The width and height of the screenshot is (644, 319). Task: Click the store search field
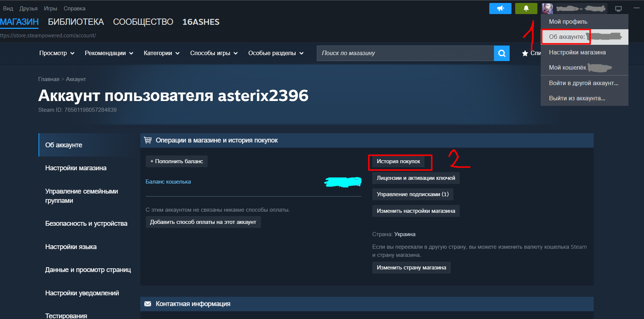tap(405, 53)
